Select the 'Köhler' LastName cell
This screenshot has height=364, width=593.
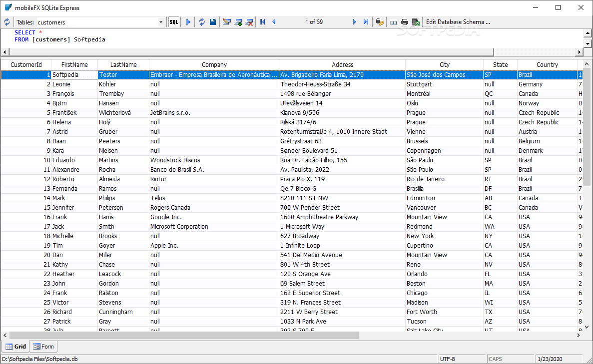pyautogui.click(x=123, y=84)
